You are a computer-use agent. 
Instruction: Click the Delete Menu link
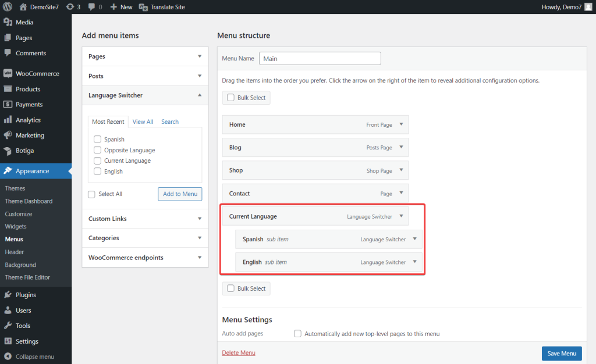(x=238, y=352)
